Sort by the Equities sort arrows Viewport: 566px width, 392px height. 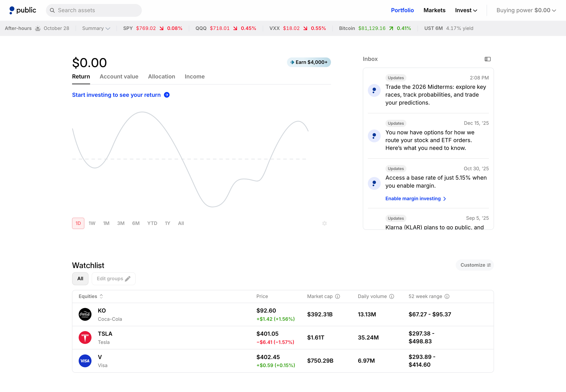(101, 296)
